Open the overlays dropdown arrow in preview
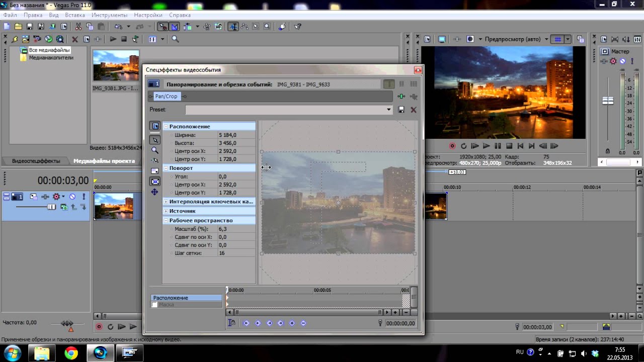 tap(568, 39)
